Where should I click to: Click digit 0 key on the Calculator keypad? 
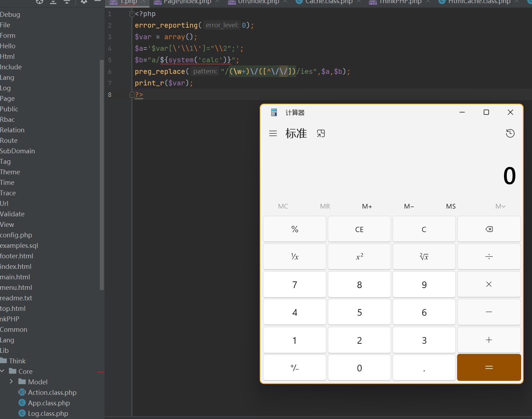359,368
